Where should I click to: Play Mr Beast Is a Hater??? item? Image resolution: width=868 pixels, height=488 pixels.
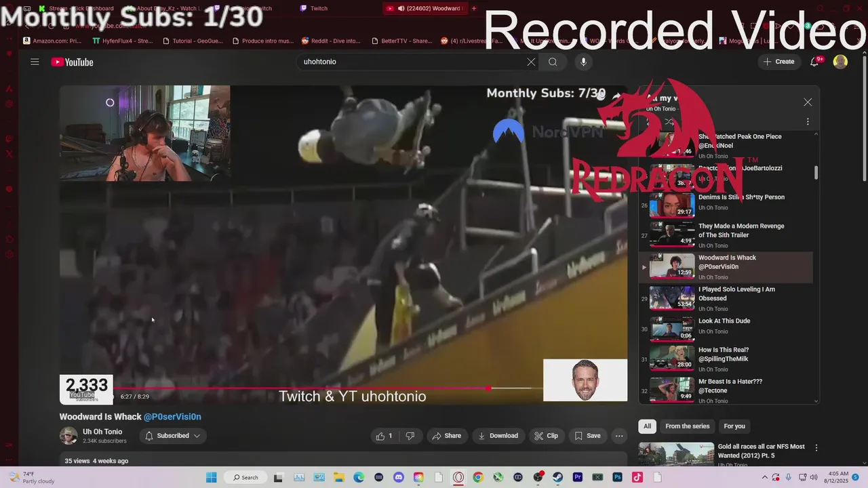click(x=726, y=390)
